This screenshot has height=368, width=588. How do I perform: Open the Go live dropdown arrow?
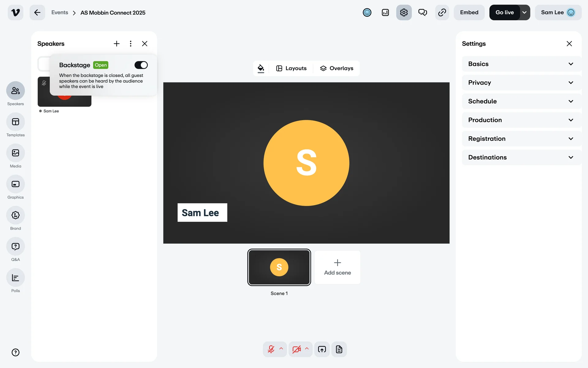click(x=525, y=13)
